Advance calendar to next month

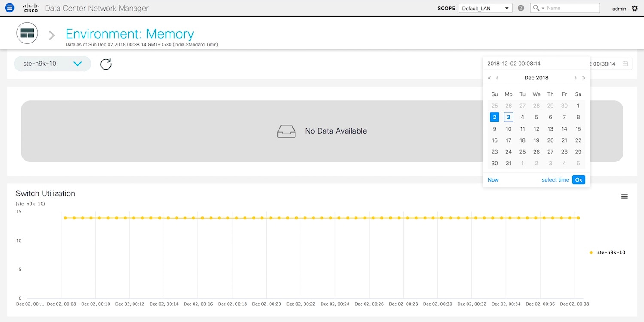pyautogui.click(x=576, y=78)
